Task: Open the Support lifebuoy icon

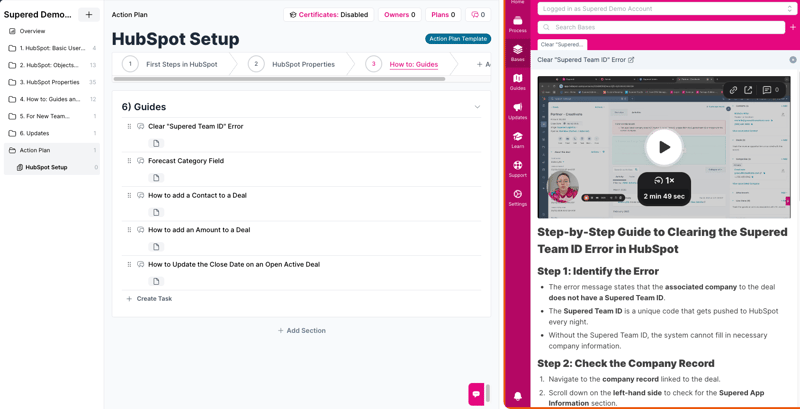Action: tap(517, 169)
